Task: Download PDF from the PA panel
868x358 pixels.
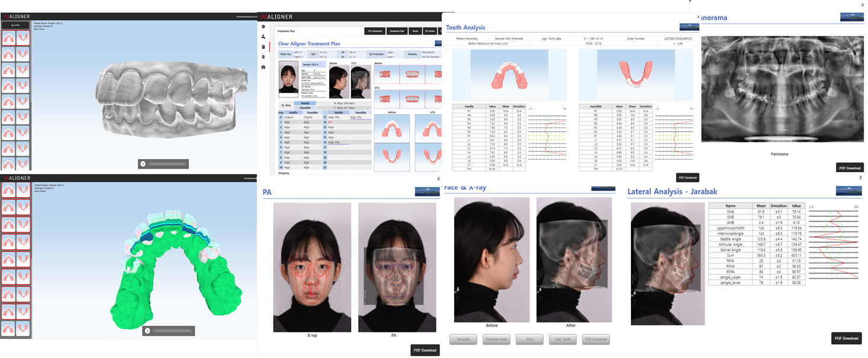Action: pos(425,350)
